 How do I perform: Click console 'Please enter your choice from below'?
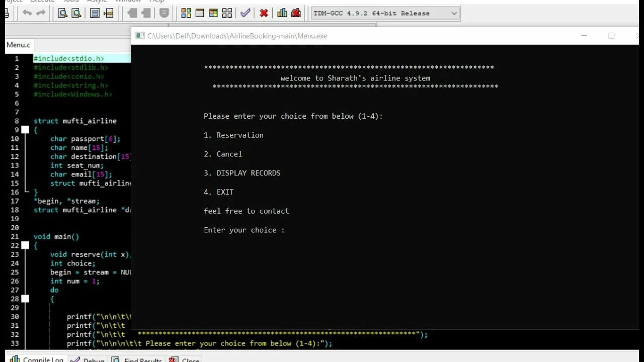293,116
